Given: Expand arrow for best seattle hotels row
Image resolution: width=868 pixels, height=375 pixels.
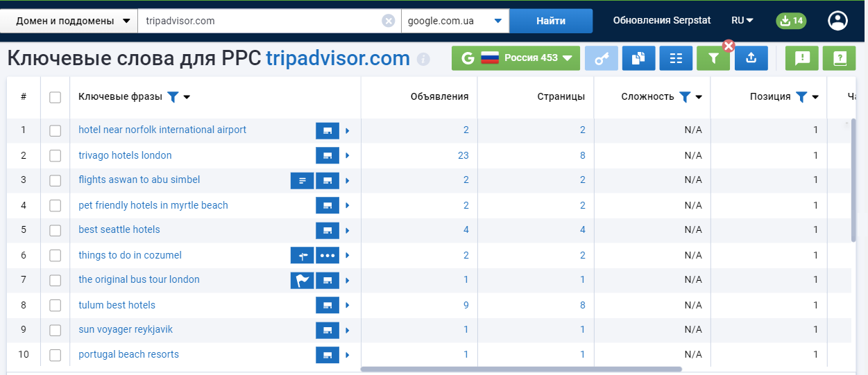Looking at the screenshot, I should pyautogui.click(x=347, y=230).
